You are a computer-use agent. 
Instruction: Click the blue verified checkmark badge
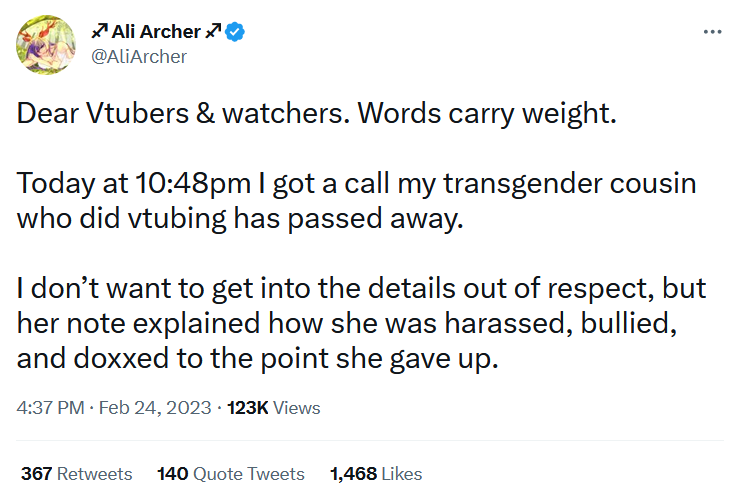(235, 32)
